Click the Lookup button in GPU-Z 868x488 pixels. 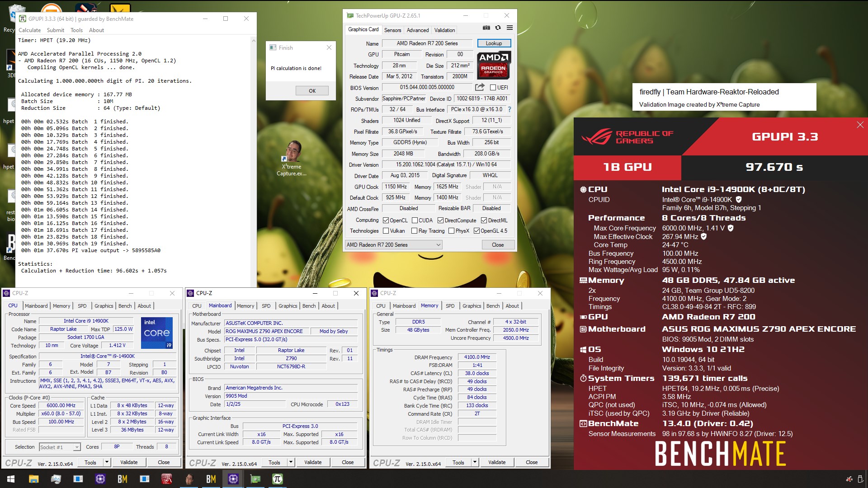pyautogui.click(x=494, y=43)
